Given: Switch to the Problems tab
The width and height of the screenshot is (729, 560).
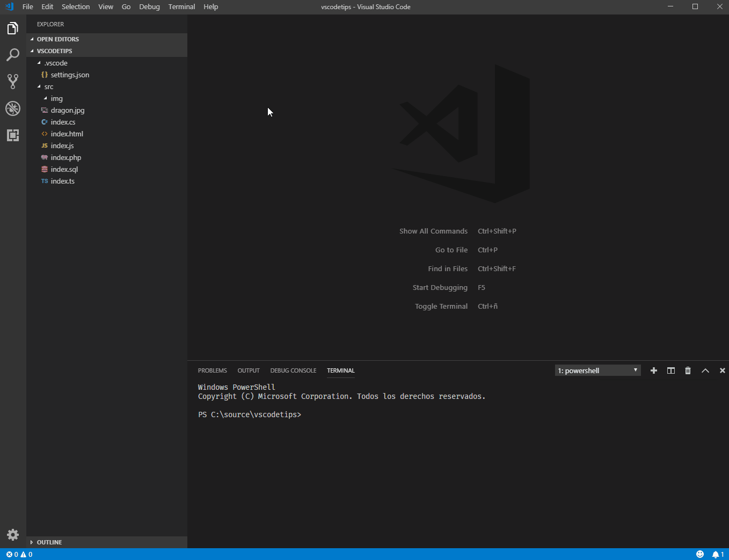Looking at the screenshot, I should pos(213,370).
